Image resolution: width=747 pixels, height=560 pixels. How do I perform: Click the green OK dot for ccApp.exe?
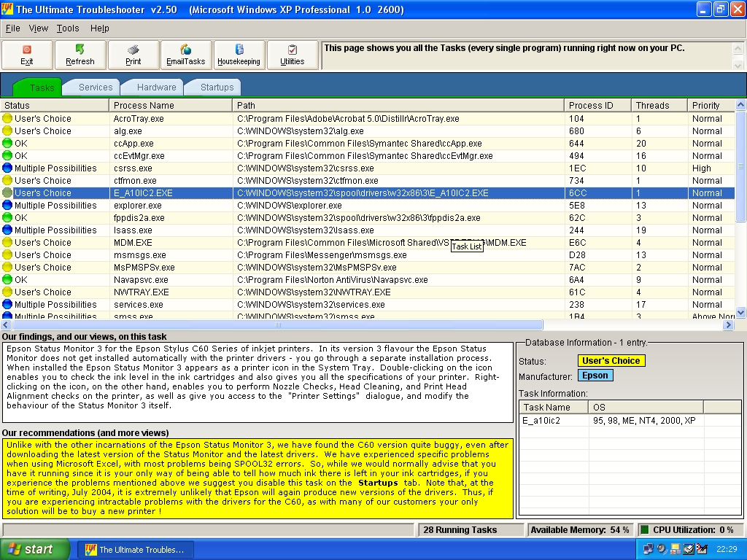tap(7, 144)
